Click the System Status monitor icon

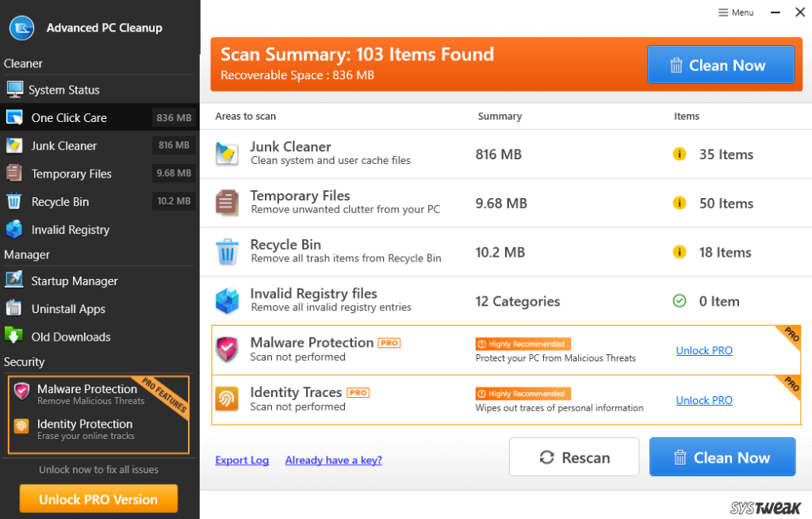point(14,90)
